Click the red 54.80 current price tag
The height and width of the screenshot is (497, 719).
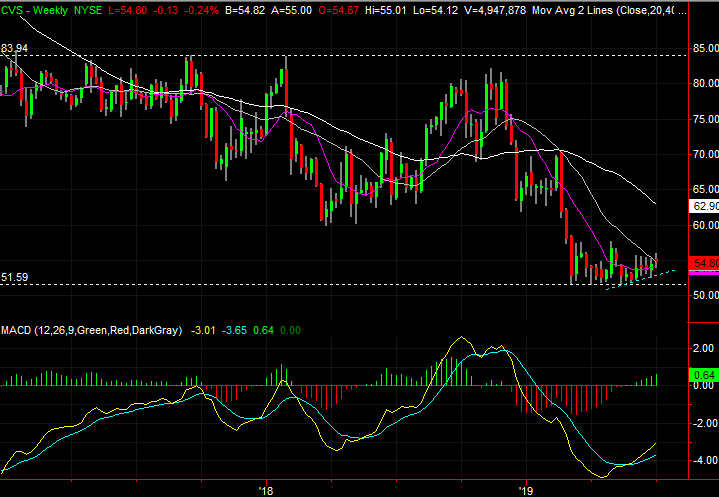point(704,262)
